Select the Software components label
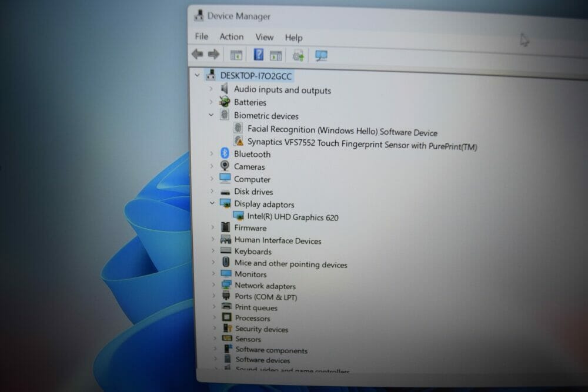This screenshot has height=392, width=588. [272, 350]
